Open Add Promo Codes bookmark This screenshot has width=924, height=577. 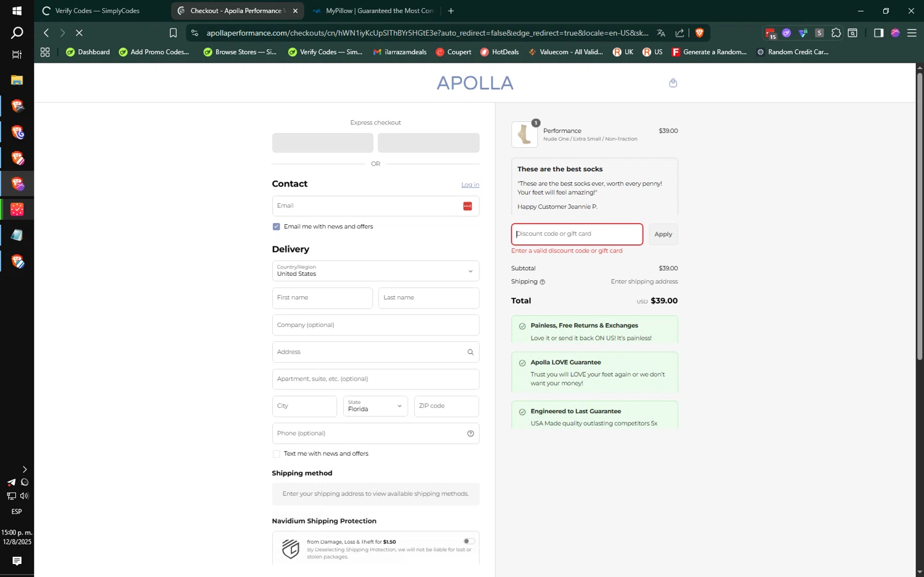154,52
